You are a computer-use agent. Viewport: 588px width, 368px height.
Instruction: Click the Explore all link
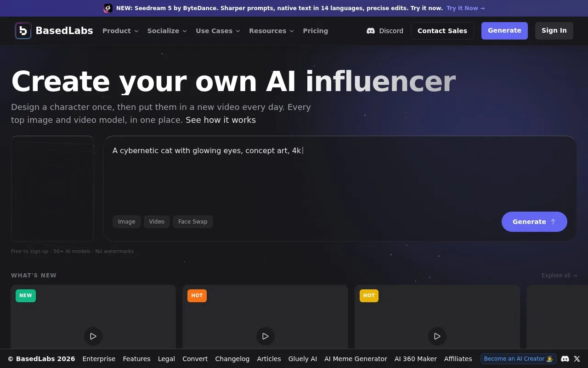(x=559, y=276)
